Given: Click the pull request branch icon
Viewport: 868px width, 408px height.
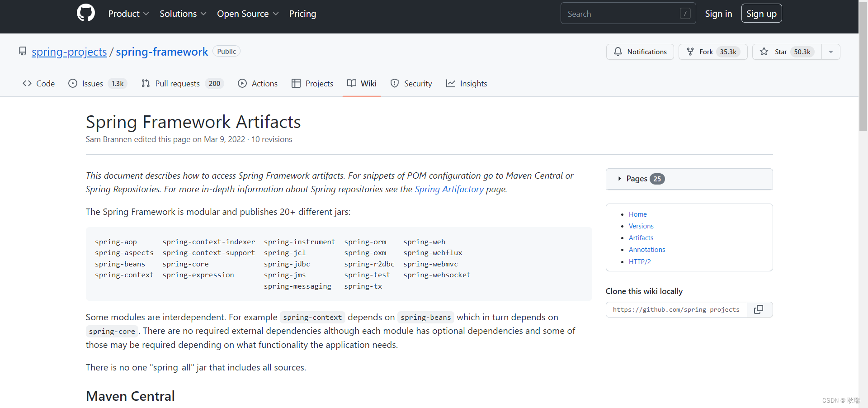Looking at the screenshot, I should click(x=146, y=83).
